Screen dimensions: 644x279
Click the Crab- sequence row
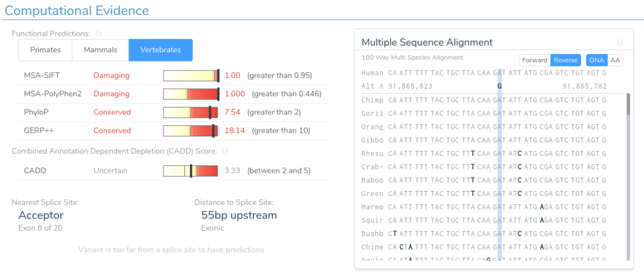484,167
